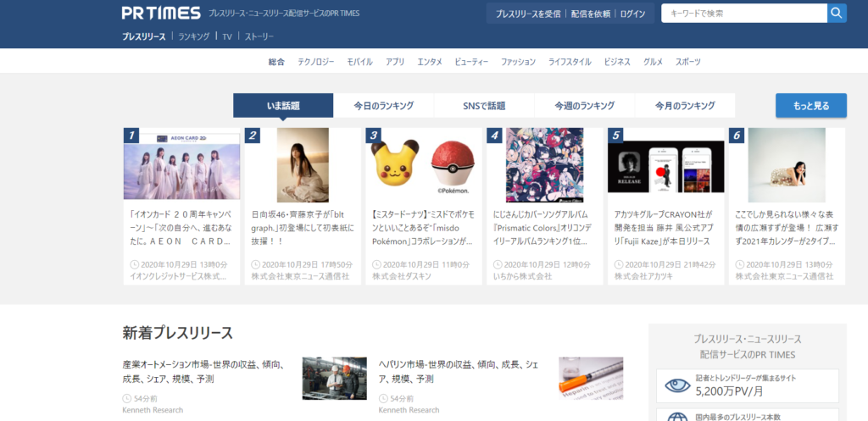Select プレスリリース in top navigation

pos(144,36)
